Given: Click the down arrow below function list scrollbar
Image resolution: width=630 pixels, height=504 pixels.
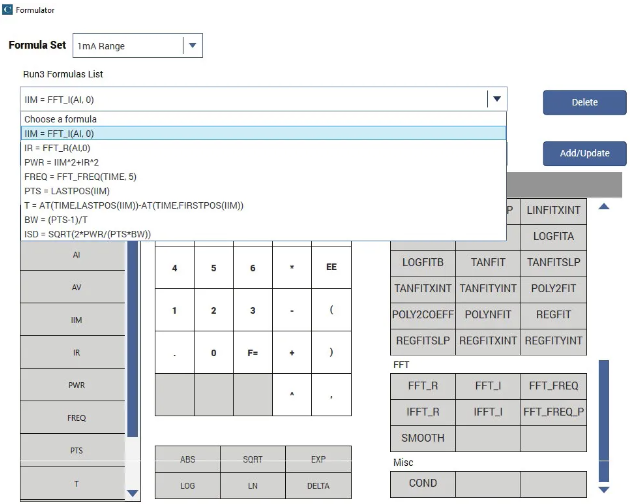Looking at the screenshot, I should click(x=603, y=490).
